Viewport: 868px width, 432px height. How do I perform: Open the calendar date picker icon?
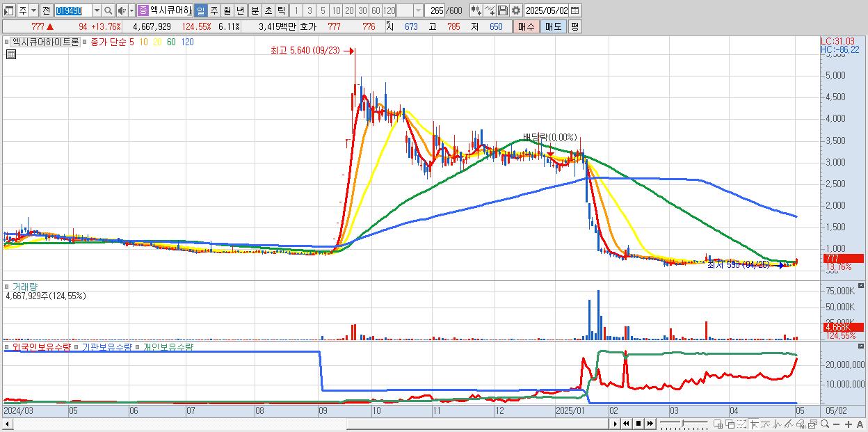pyautogui.click(x=575, y=10)
